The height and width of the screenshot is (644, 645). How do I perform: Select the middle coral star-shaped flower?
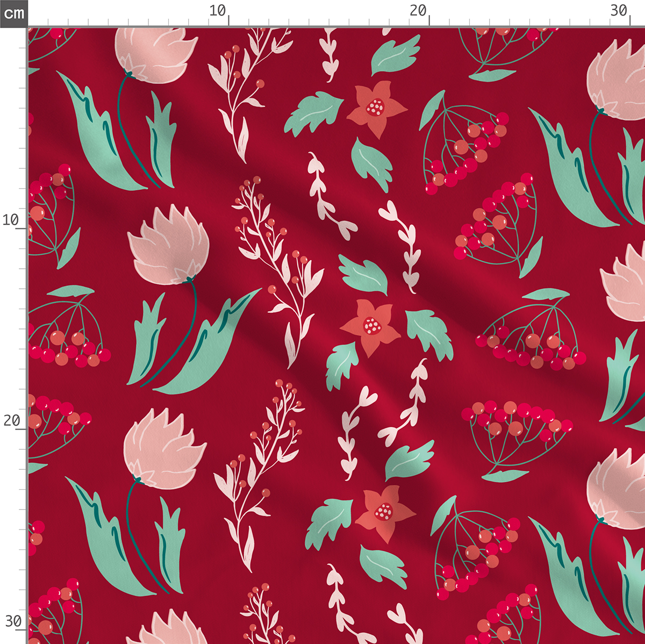click(370, 326)
